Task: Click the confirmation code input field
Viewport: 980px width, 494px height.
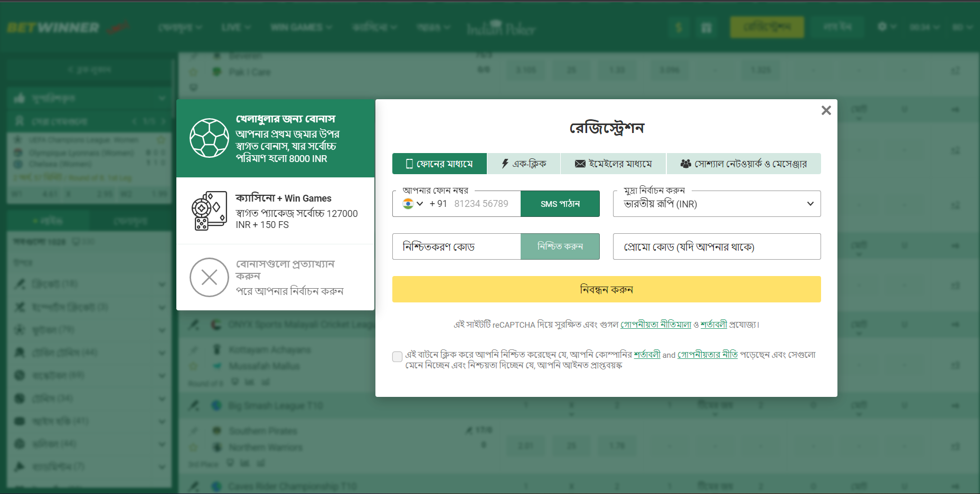Action: [457, 246]
